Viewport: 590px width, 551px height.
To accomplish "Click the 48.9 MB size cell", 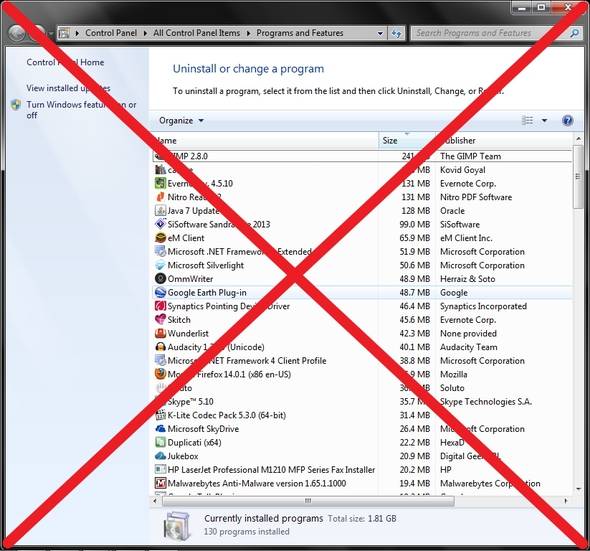I will [x=415, y=279].
